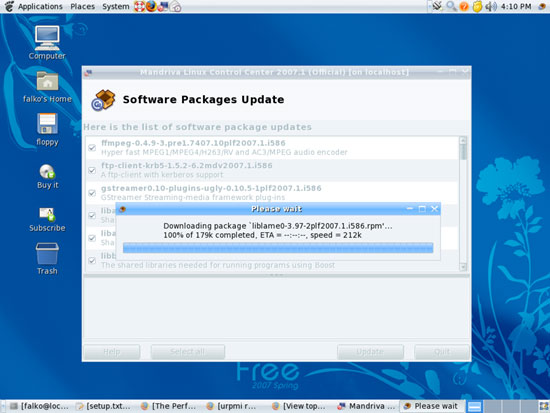Click the launcher icon right of Control Center
This screenshot has height=413, width=550.
pyautogui.click(x=175, y=6)
